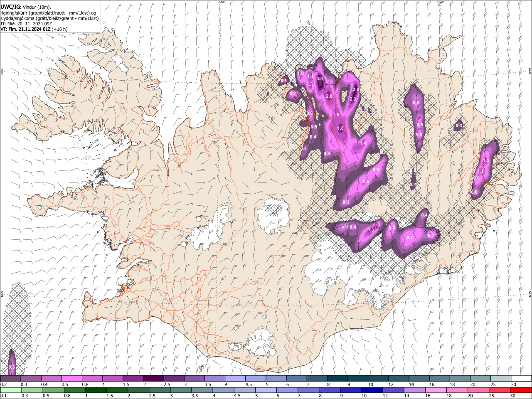532x399 pixels.
Task: Click the '0.2' label in the snow legend
Action: (x=3, y=384)
